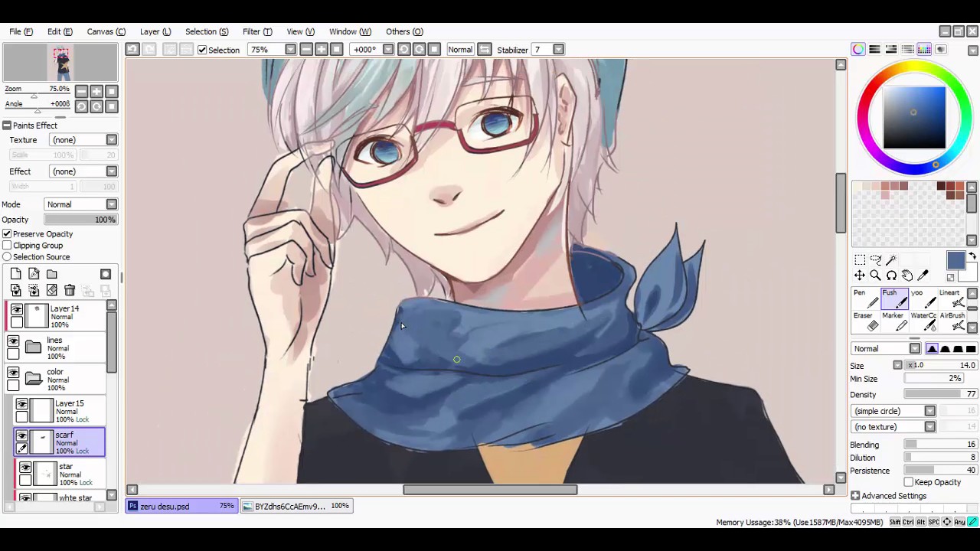Select the AirBrush tool
980x551 pixels.
click(x=952, y=321)
